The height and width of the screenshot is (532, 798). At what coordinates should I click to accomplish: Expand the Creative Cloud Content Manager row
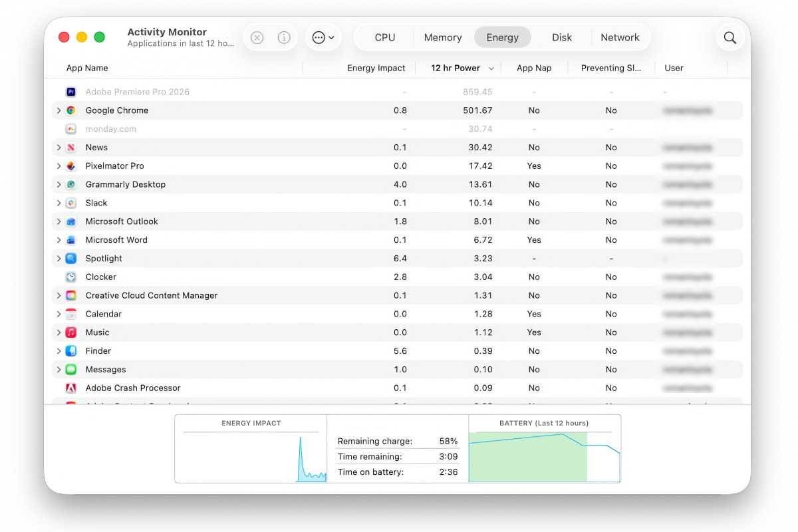point(59,295)
